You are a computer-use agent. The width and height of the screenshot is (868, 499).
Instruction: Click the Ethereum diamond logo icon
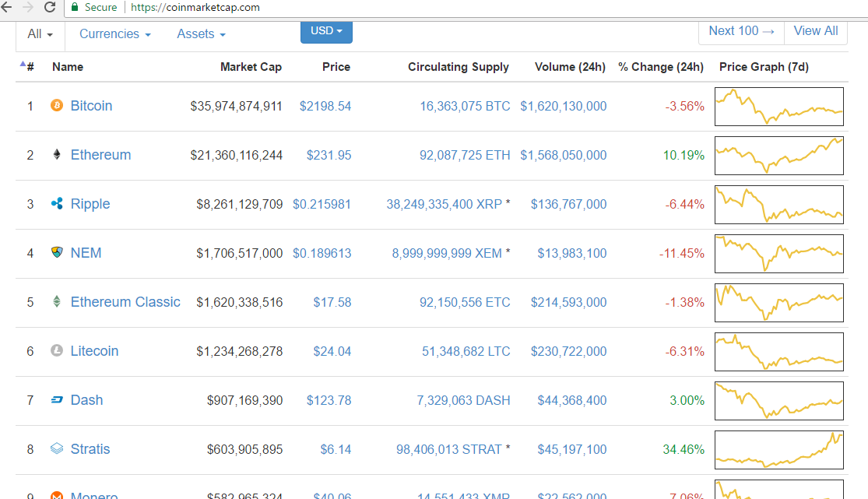(56, 155)
